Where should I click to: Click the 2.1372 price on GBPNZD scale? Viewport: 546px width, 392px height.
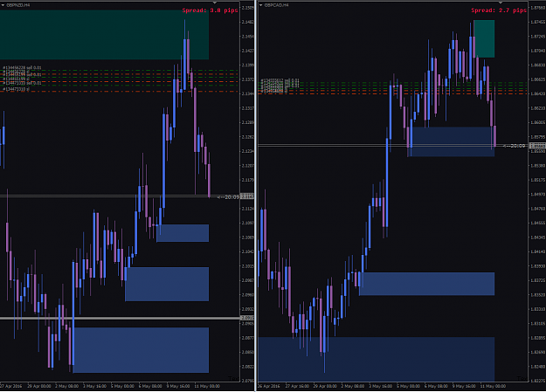tap(248, 79)
